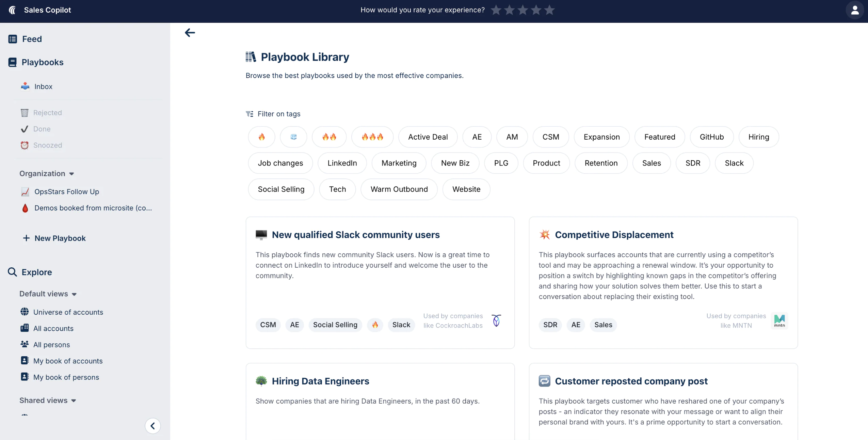Click the Sales Copilot logo icon
Screen dimensions: 868x440
click(13, 10)
